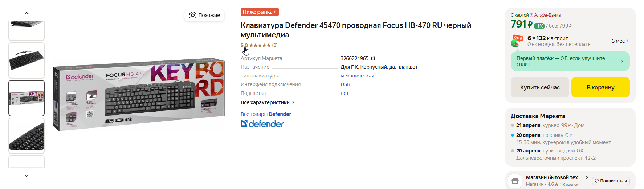This screenshot has height=189, width=644.
Task: Click the -1% discount badge
Action: 539,26
